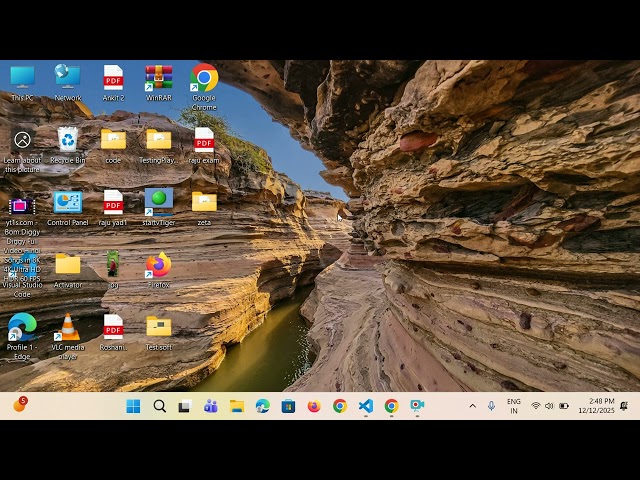Click the Learn about this picture icon

coord(22,140)
